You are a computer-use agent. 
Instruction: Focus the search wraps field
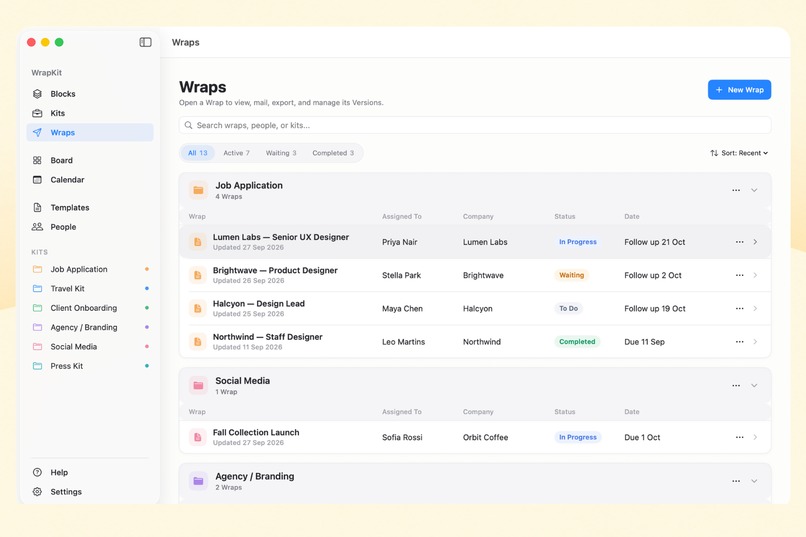[475, 125]
